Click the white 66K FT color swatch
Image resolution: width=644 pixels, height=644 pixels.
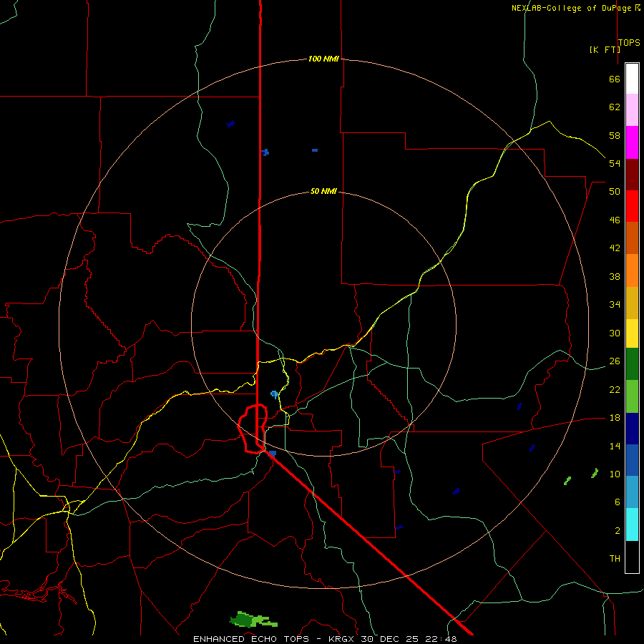[x=632, y=79]
